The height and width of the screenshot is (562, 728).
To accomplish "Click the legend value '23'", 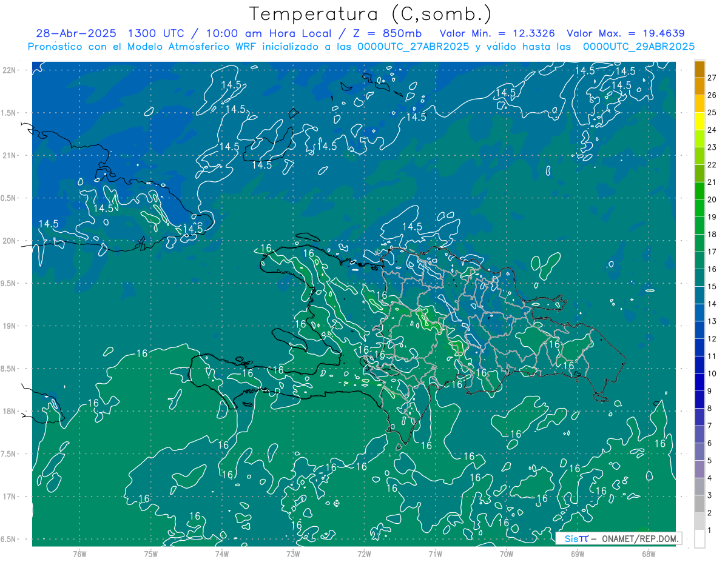I will coord(712,147).
